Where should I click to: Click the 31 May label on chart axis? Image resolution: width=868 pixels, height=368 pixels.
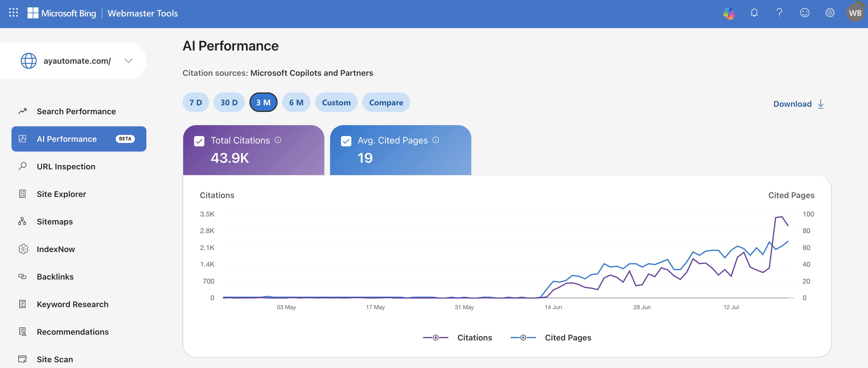click(x=464, y=307)
